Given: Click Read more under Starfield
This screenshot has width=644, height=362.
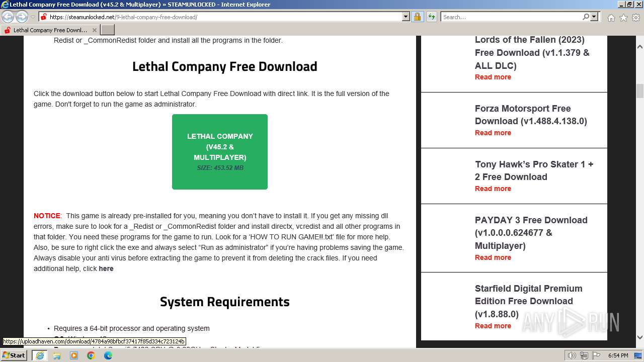Looking at the screenshot, I should (493, 326).
